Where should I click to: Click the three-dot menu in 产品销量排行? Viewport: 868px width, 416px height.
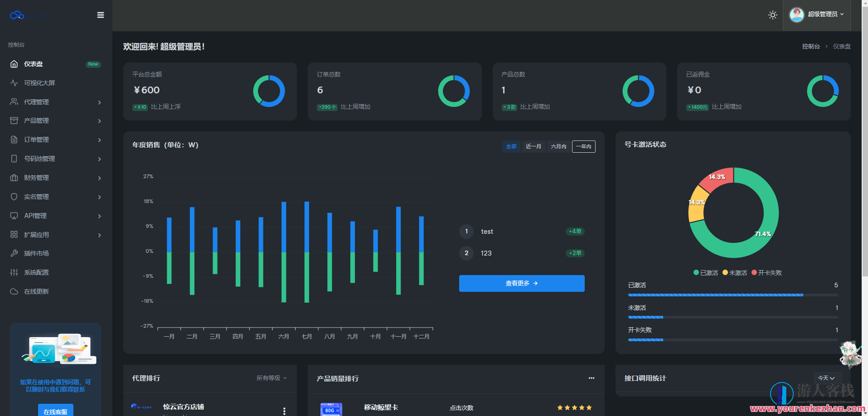pos(591,378)
